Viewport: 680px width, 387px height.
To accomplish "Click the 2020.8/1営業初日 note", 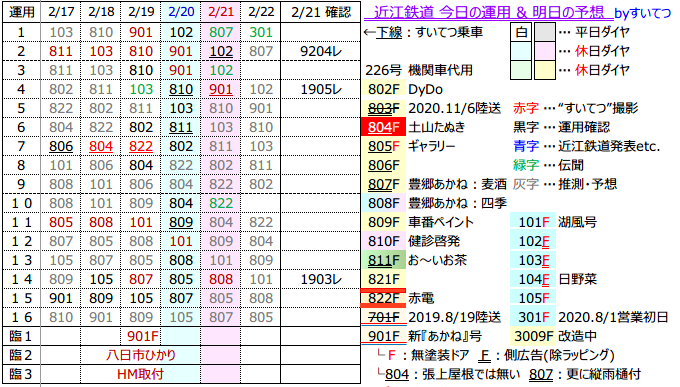I will 613,317.
